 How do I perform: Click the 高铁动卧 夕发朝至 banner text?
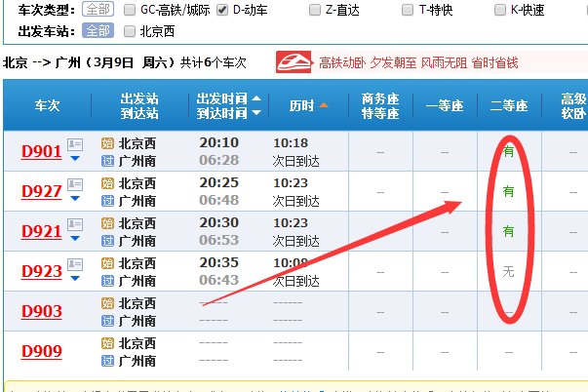click(418, 62)
